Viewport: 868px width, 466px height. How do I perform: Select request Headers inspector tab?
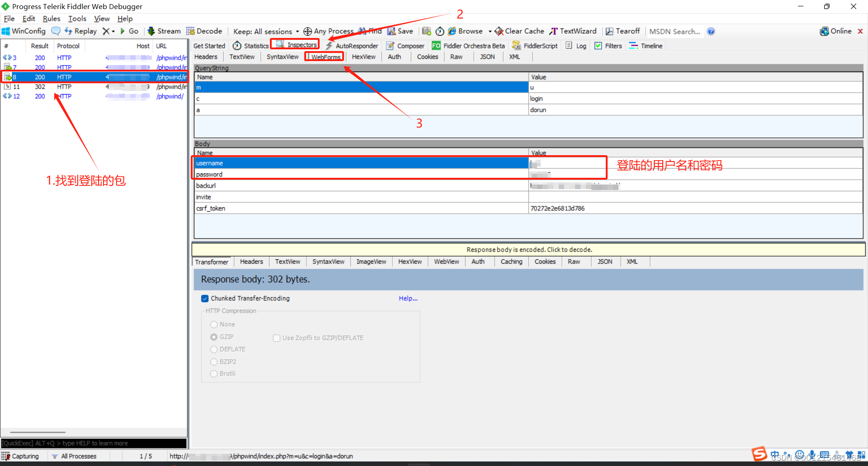206,57
